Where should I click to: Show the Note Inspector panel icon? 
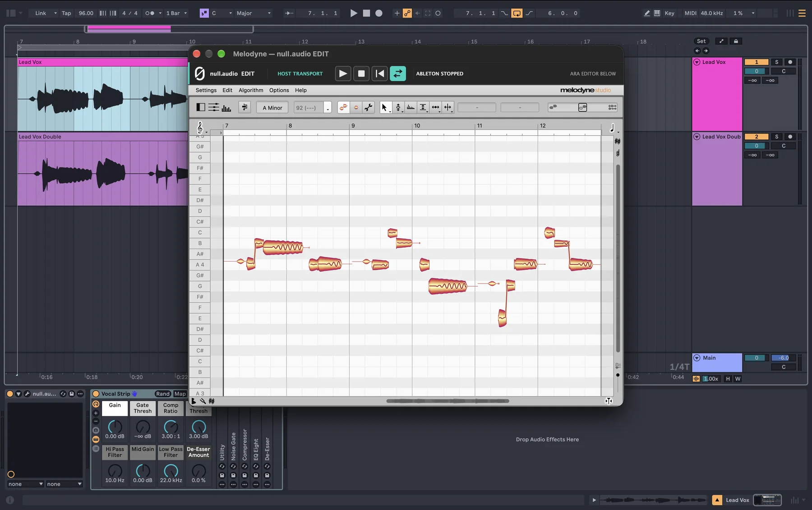click(201, 107)
